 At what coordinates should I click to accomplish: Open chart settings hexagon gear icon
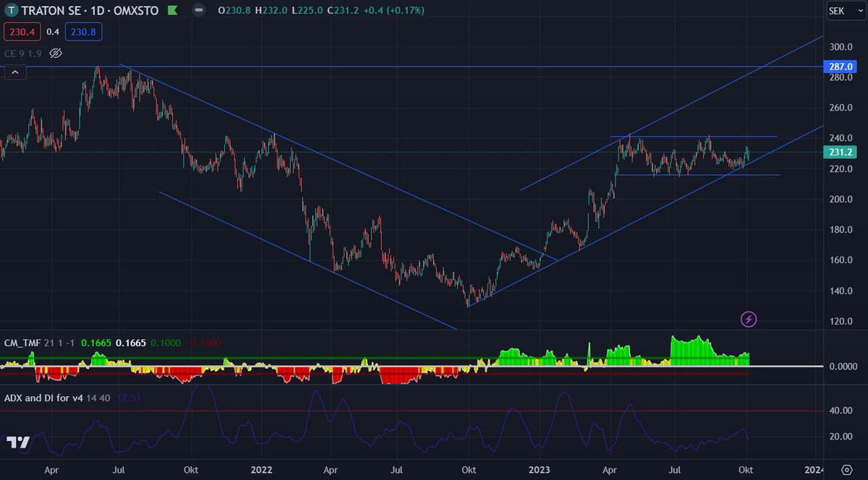click(x=846, y=469)
